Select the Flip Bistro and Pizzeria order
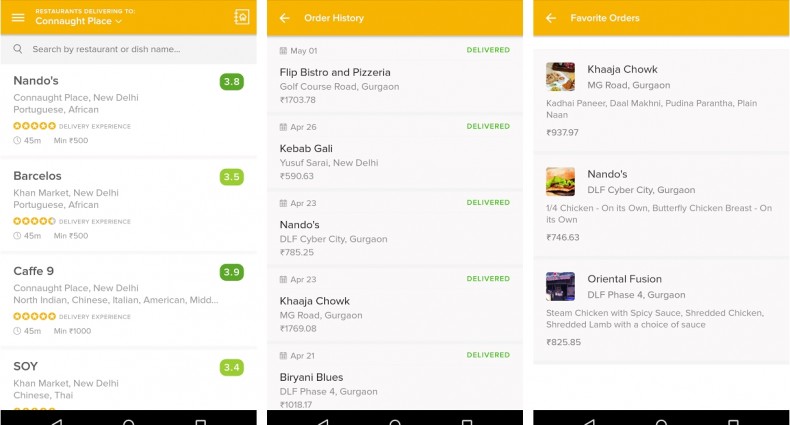The height and width of the screenshot is (425, 790). (394, 75)
